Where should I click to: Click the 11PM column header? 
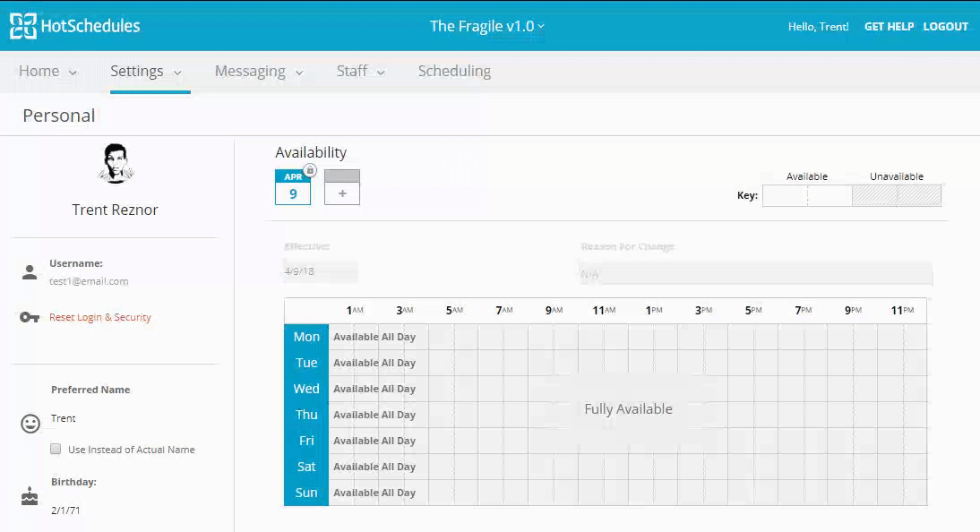coord(902,310)
